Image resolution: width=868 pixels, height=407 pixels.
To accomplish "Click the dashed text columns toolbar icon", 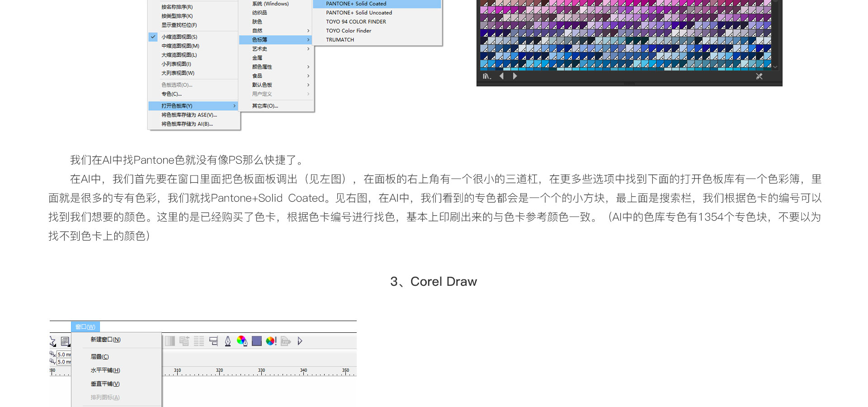I will pos(199,341).
